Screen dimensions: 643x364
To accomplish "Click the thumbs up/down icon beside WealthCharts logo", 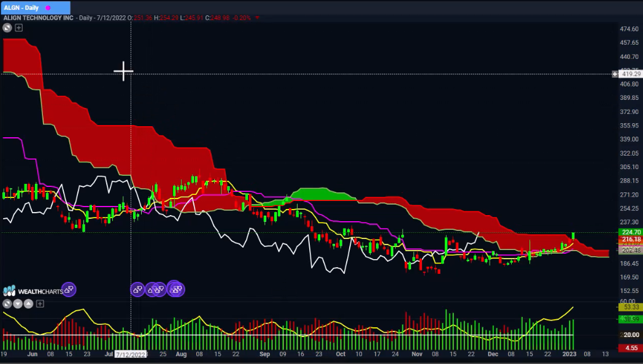I will pos(69,290).
